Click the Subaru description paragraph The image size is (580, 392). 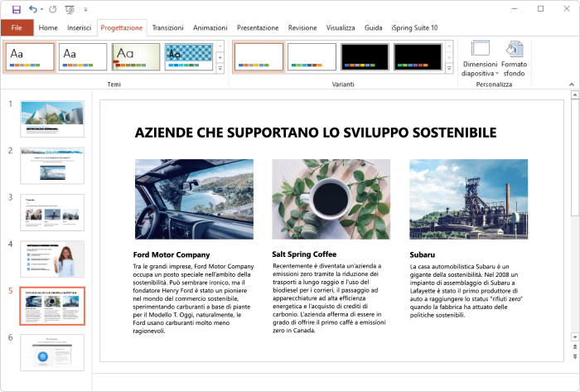pyautogui.click(x=466, y=291)
